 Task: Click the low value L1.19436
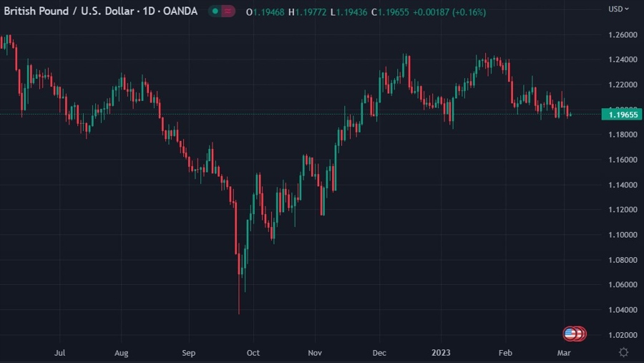348,12
